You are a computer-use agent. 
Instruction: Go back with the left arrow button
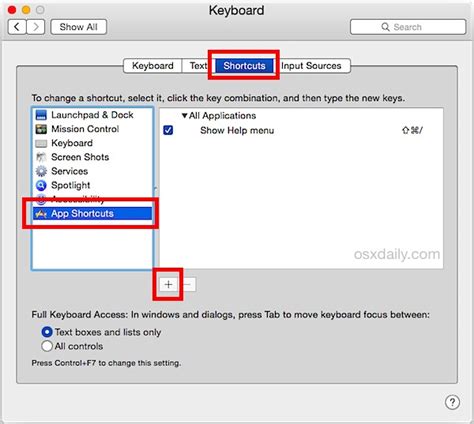pyautogui.click(x=17, y=27)
